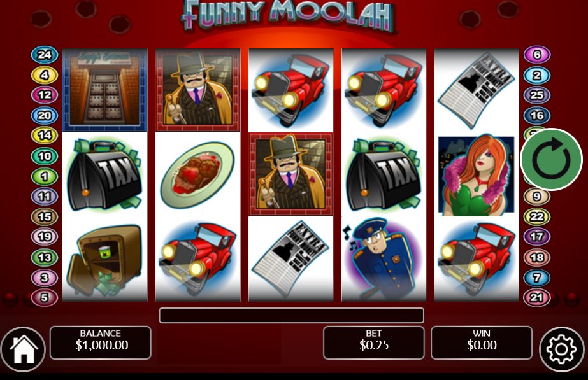Choose payline 25 purple badge
588x380 pixels.
coord(537,95)
